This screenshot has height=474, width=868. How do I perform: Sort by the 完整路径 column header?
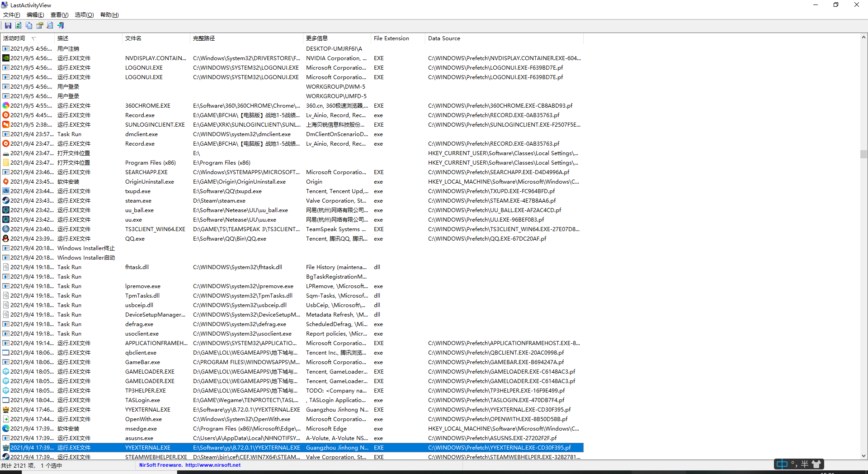click(x=246, y=38)
